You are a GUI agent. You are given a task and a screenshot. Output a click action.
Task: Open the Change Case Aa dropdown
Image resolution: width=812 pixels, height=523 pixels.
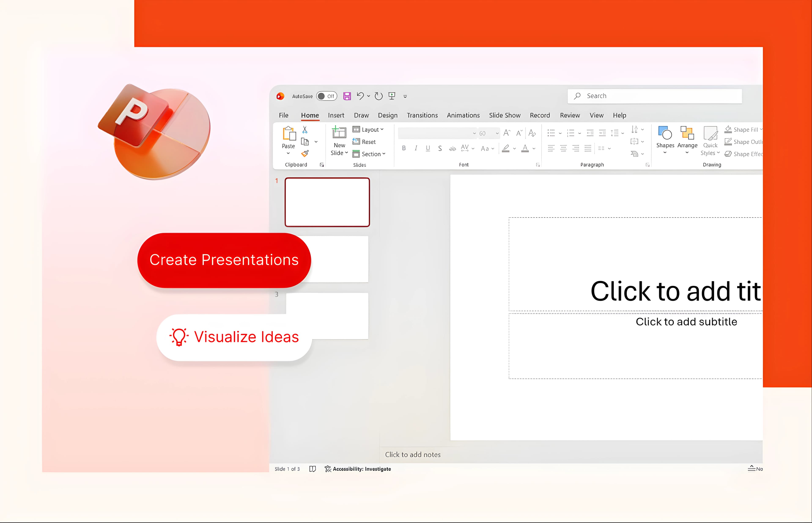click(x=487, y=148)
